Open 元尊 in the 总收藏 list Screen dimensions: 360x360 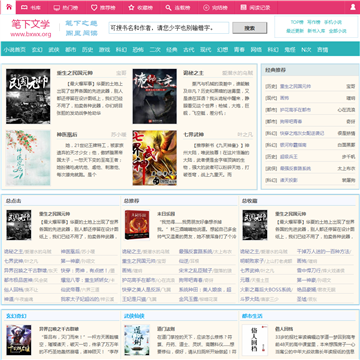(x=245, y=280)
